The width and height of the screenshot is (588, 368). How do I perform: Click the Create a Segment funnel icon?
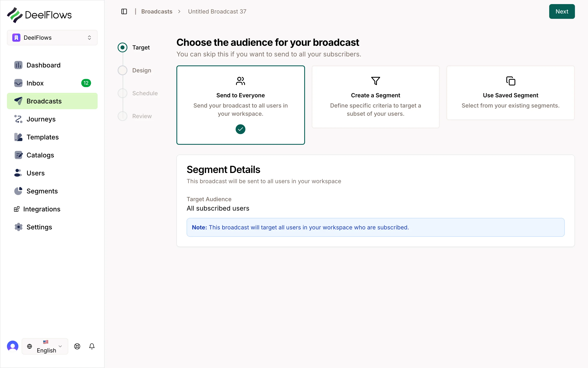pyautogui.click(x=375, y=81)
